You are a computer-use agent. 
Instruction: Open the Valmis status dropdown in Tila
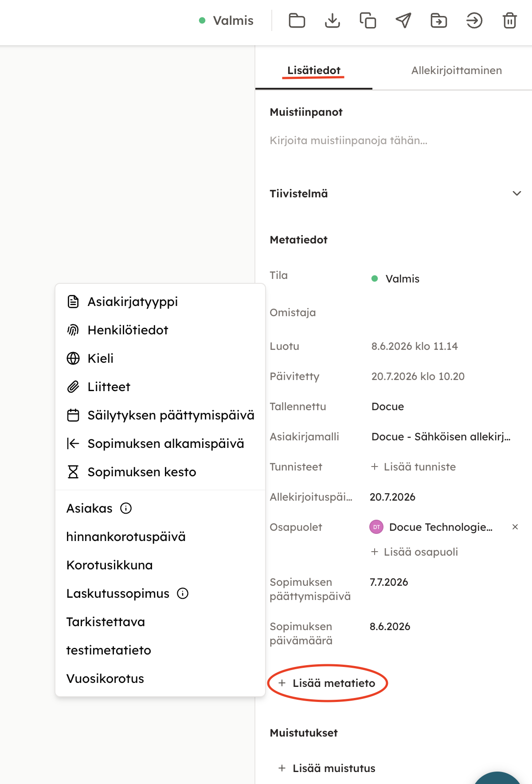point(395,278)
